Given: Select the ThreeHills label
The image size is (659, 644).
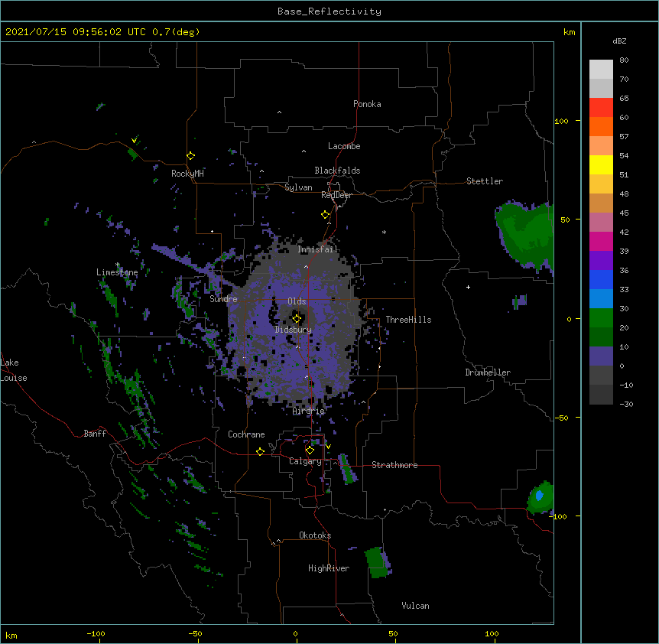Looking at the screenshot, I should click(x=408, y=320).
